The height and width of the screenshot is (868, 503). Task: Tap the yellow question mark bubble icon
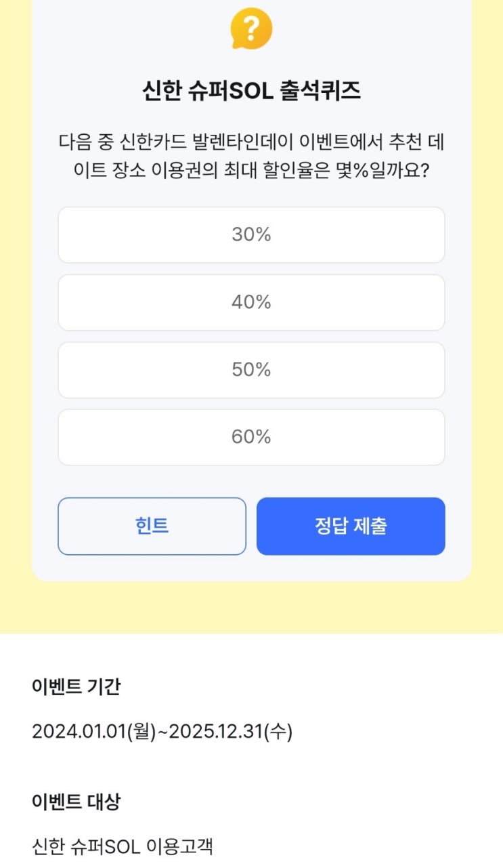pyautogui.click(x=251, y=28)
